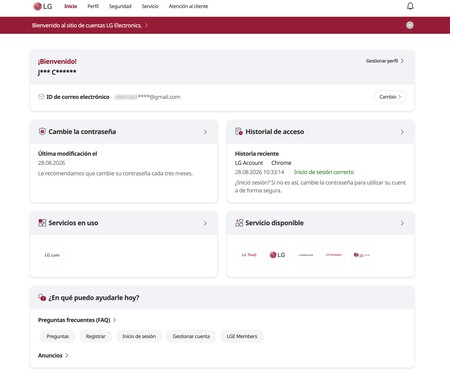Click the Servicios en uso grid icon
The width and height of the screenshot is (450, 376).
[42, 223]
